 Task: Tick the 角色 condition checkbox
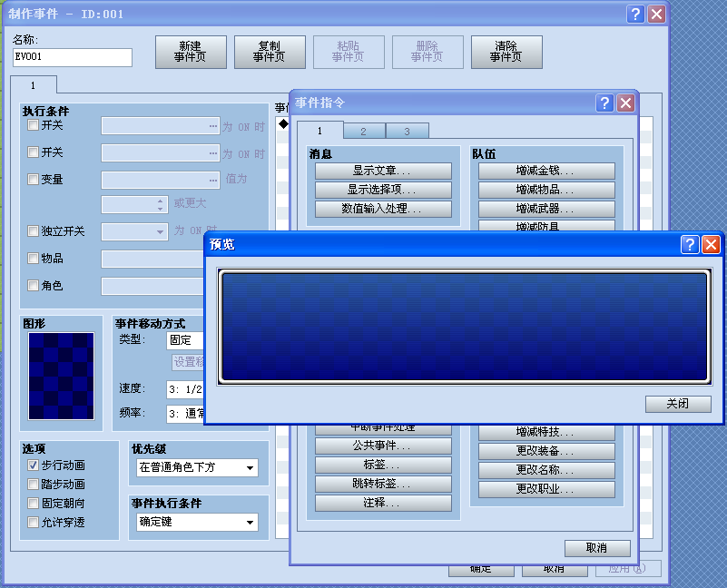33,285
